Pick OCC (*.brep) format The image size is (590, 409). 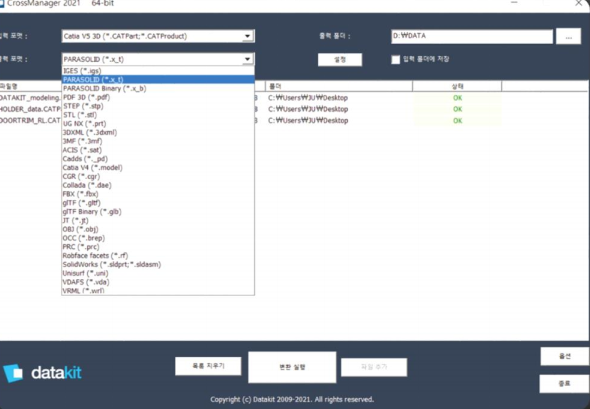(158, 238)
